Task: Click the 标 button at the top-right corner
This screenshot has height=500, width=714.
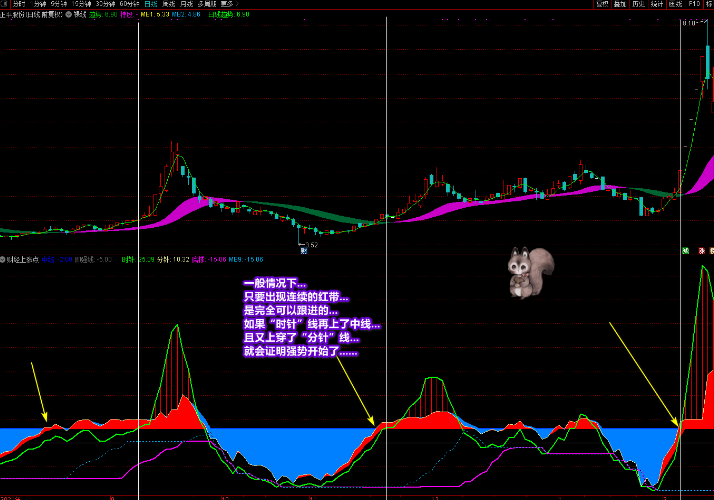Action: (x=708, y=4)
